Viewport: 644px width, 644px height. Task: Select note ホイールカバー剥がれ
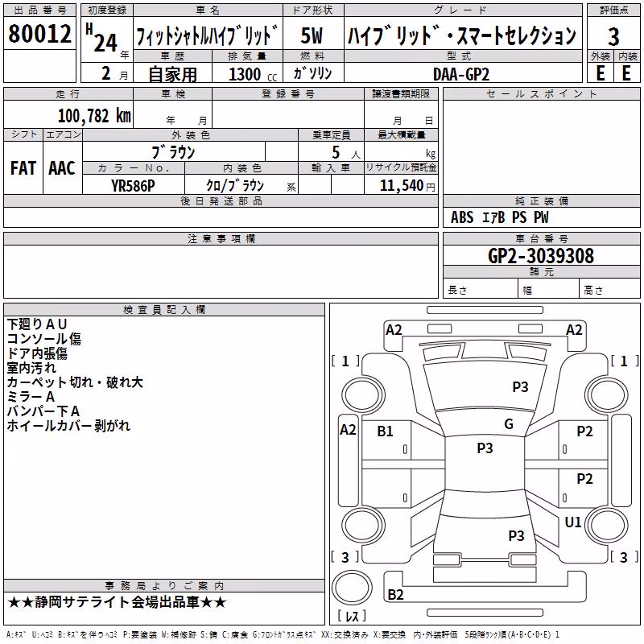[x=68, y=426]
